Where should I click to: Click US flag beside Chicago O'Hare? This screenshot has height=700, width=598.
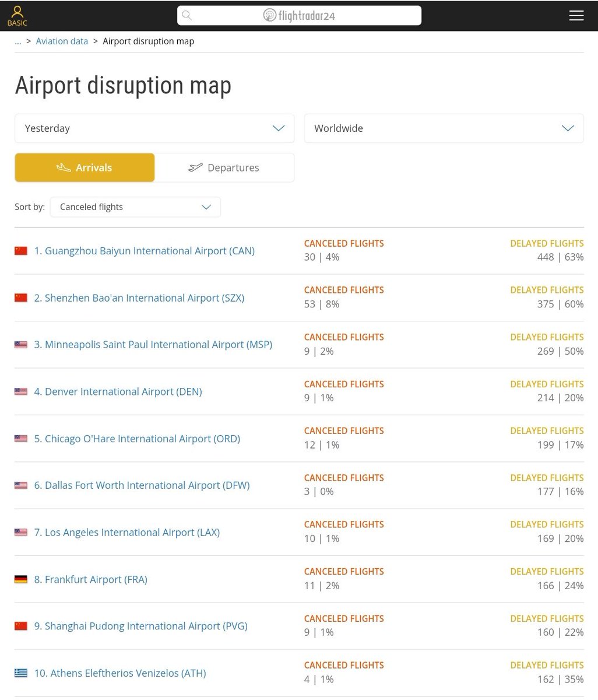click(x=21, y=439)
